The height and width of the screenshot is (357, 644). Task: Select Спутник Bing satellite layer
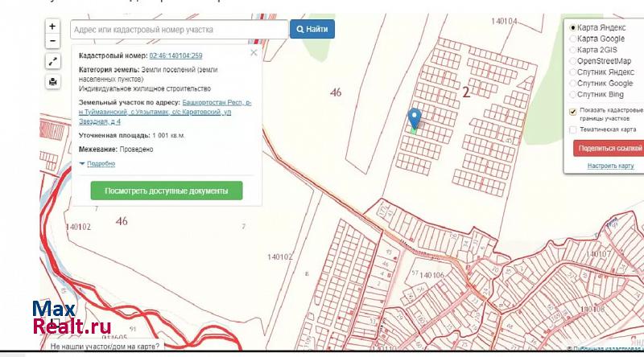pyautogui.click(x=573, y=95)
